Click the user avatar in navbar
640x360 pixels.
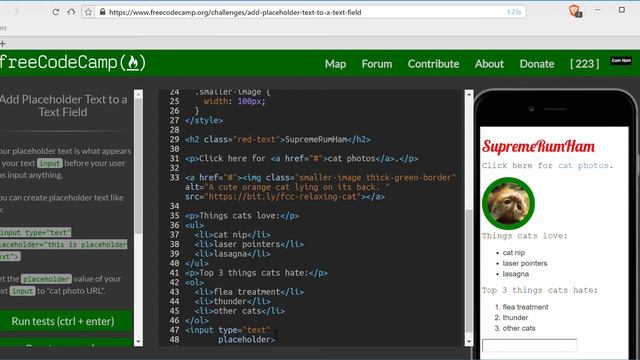pos(621,61)
